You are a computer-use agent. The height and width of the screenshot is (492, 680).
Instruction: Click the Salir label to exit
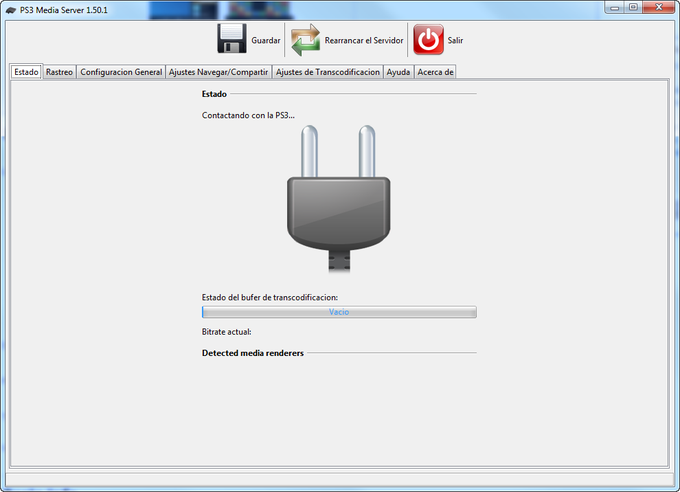click(455, 40)
